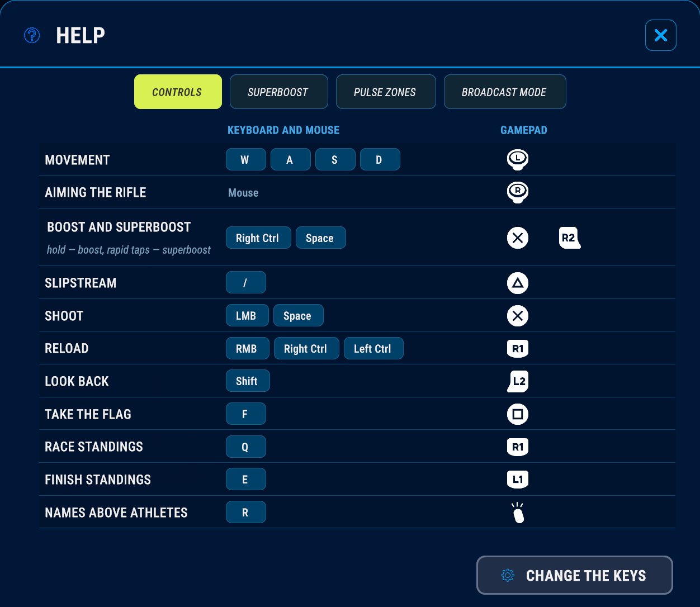Click the Keyboard and Mouse column header
The image size is (700, 607).
283,130
